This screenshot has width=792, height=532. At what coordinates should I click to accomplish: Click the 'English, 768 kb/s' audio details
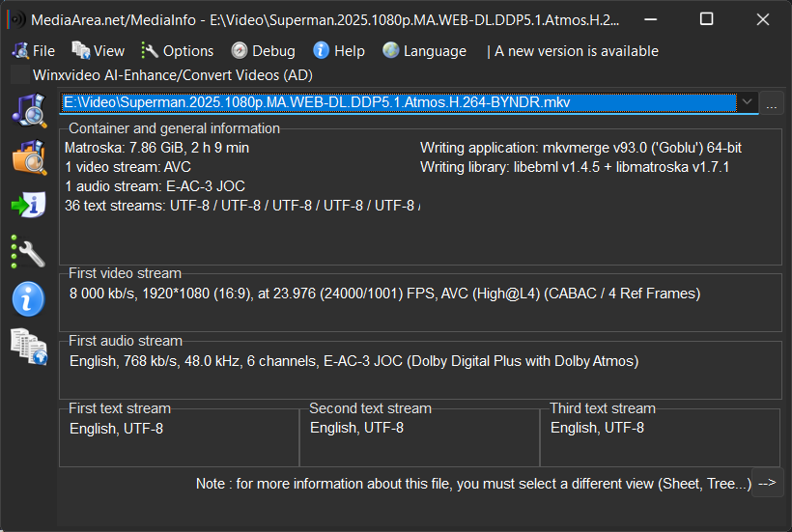pos(354,361)
